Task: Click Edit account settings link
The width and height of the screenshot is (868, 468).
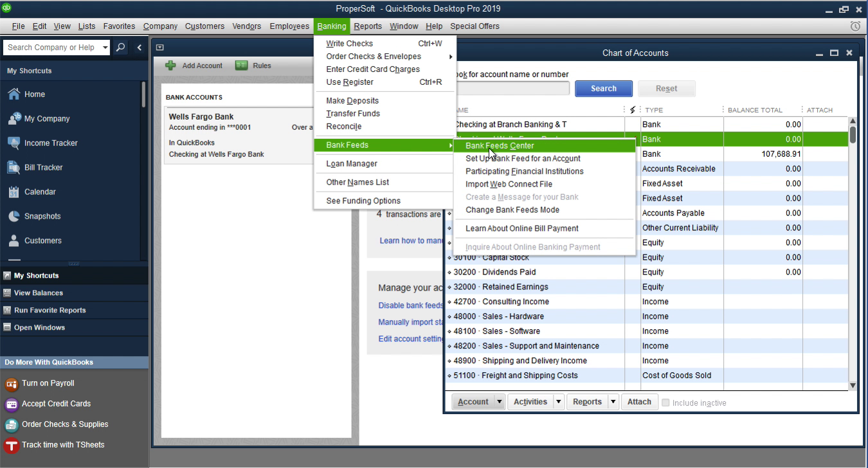Action: [411, 339]
